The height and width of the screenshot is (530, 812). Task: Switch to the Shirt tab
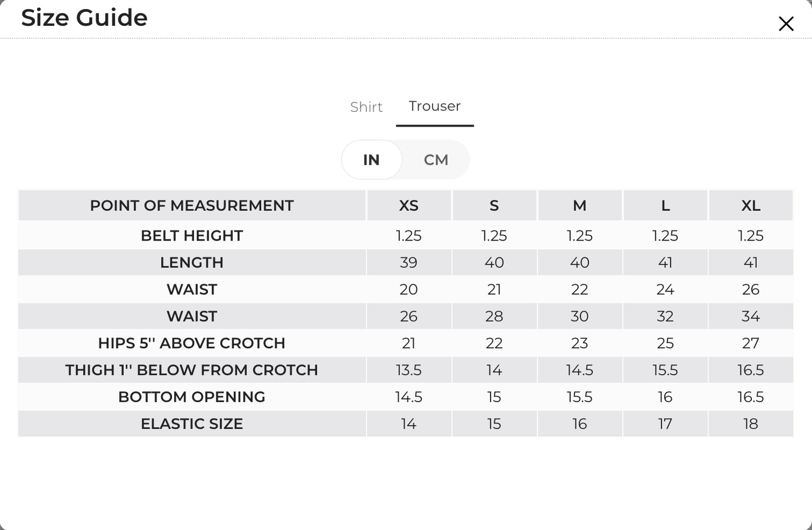point(366,107)
